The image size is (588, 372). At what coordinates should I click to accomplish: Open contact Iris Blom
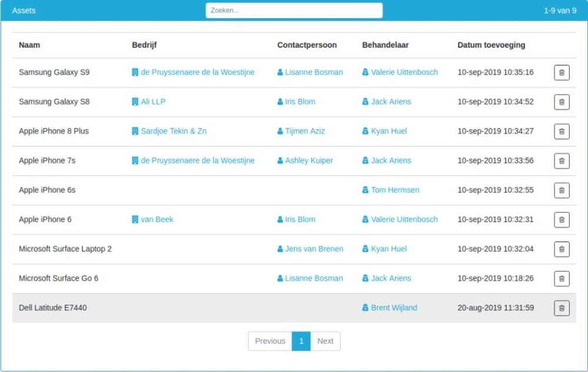pos(300,102)
